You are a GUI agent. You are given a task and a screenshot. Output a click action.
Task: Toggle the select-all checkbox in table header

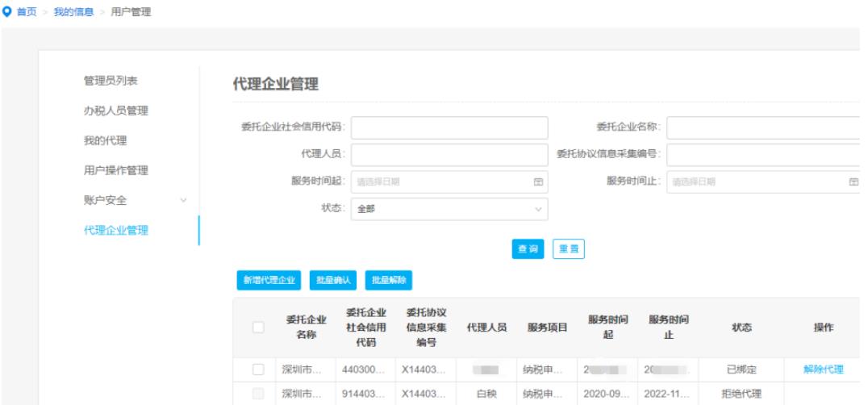pyautogui.click(x=258, y=328)
